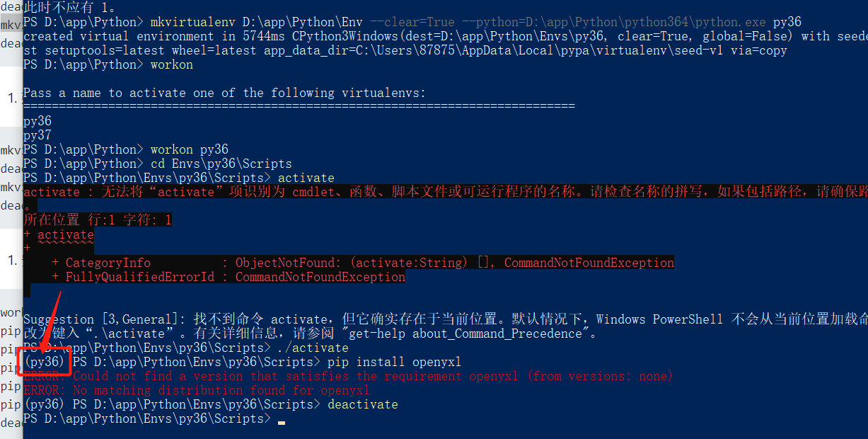The image size is (868, 439).
Task: Click the "cd Envs\py36\Scripts" command
Action: click(221, 164)
